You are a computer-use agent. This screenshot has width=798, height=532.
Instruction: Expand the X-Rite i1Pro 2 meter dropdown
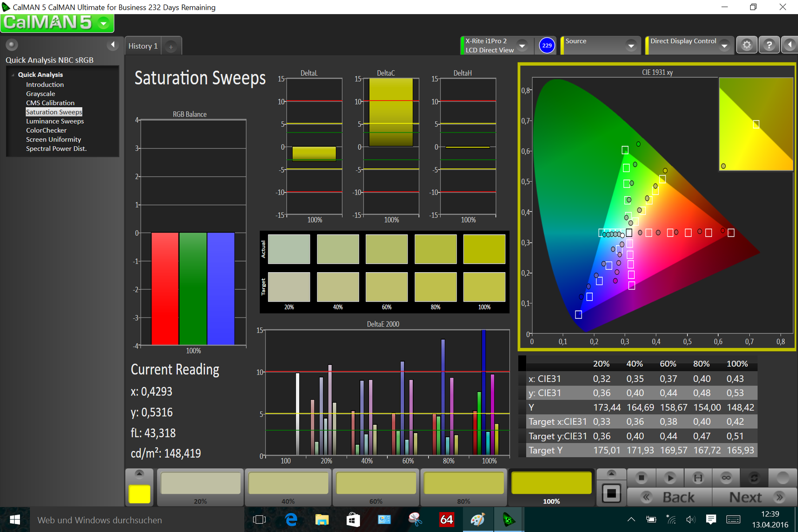point(522,46)
